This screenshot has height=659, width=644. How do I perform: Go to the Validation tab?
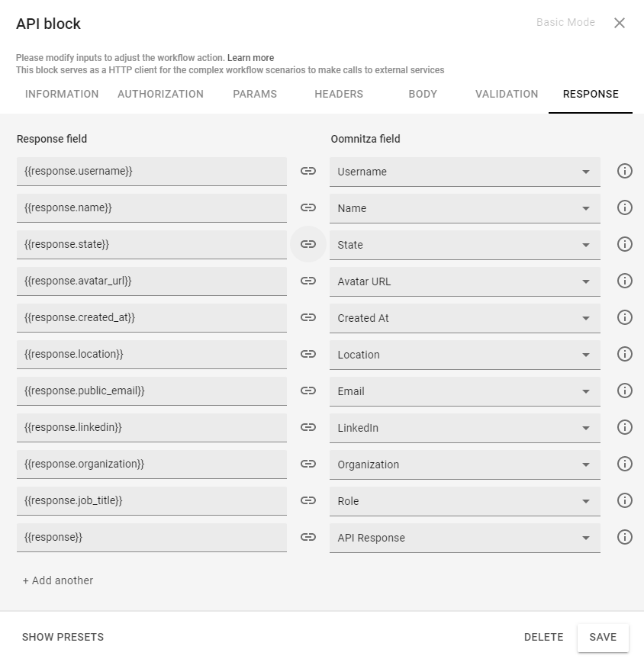(507, 94)
